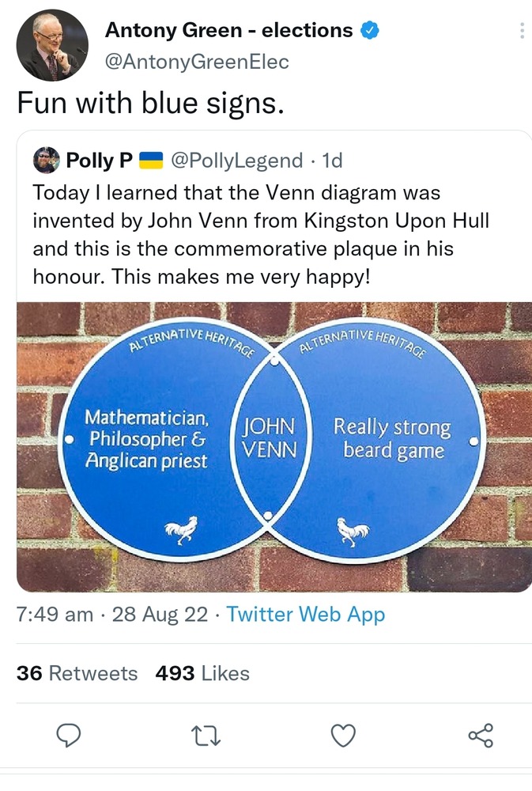Open the @AntonyGreenElec handle

[197, 61]
